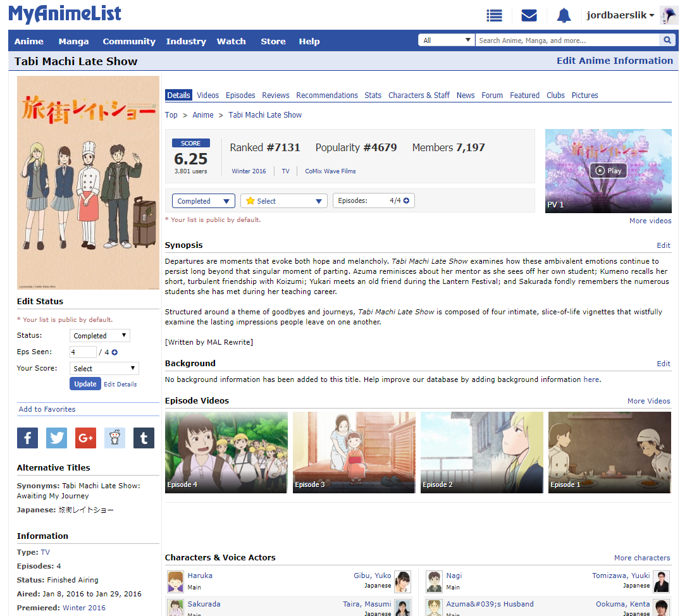Image resolution: width=680 pixels, height=616 pixels.
Task: Click the user profile avatar
Action: coord(668,16)
